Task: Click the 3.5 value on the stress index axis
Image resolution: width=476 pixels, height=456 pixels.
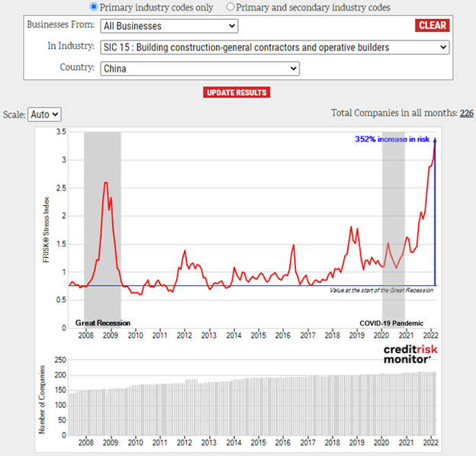Action: coord(61,132)
